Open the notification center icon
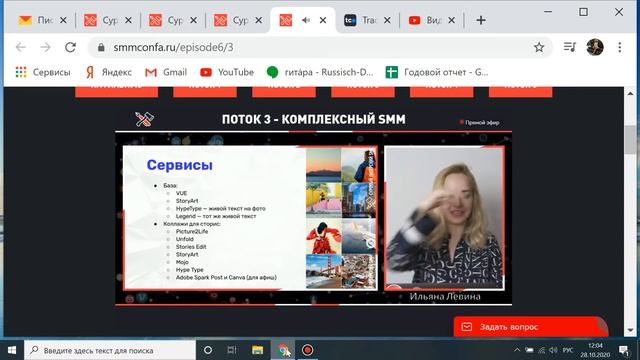640x360 pixels. click(x=624, y=350)
